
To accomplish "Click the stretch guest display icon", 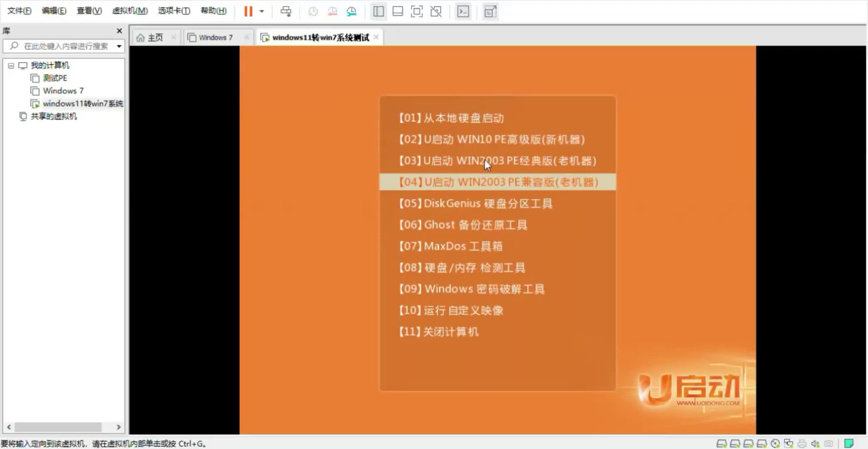I will (490, 11).
